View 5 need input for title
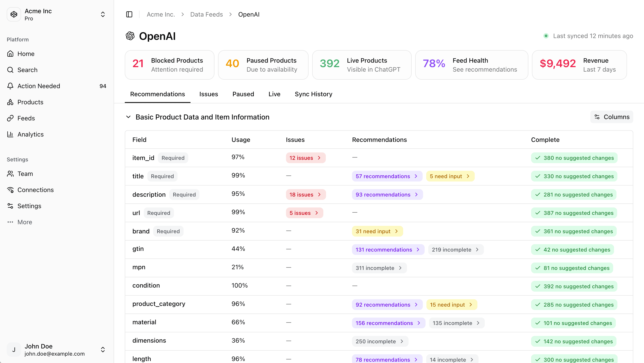The width and height of the screenshot is (644, 363). click(x=450, y=176)
